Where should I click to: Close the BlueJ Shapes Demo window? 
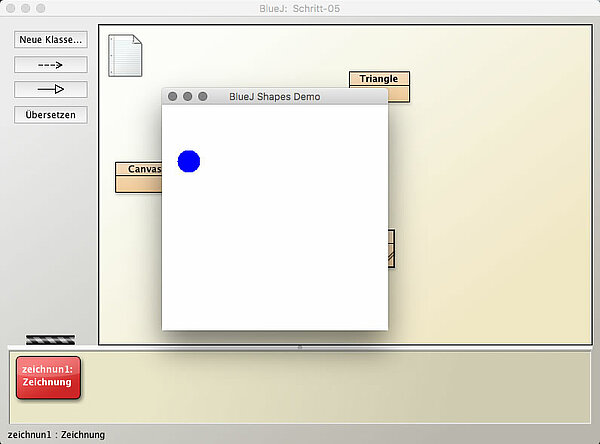click(x=173, y=96)
